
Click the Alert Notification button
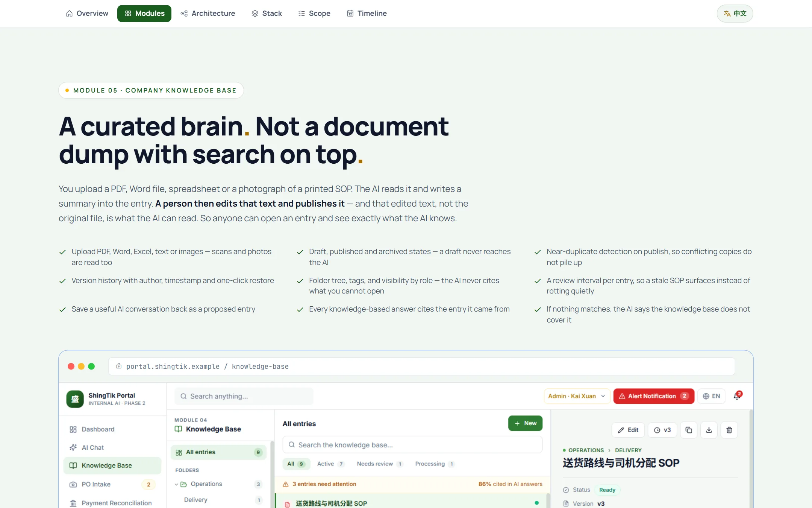(x=654, y=396)
